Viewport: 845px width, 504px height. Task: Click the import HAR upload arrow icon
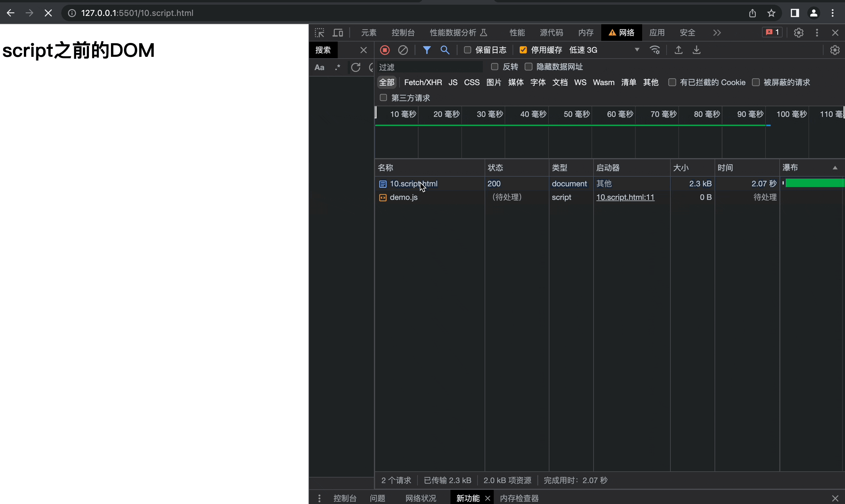pyautogui.click(x=678, y=50)
